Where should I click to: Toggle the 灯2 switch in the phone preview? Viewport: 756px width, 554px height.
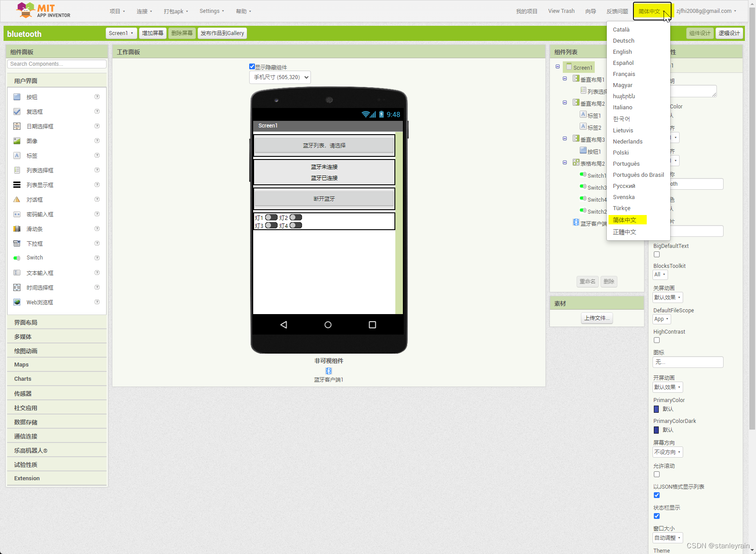pyautogui.click(x=296, y=217)
